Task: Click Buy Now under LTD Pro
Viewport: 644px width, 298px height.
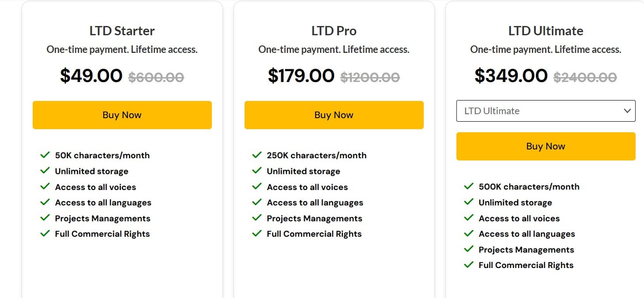Action: point(334,115)
